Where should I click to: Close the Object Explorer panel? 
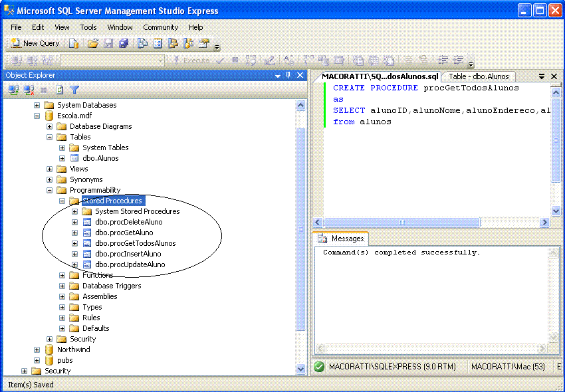[300, 75]
